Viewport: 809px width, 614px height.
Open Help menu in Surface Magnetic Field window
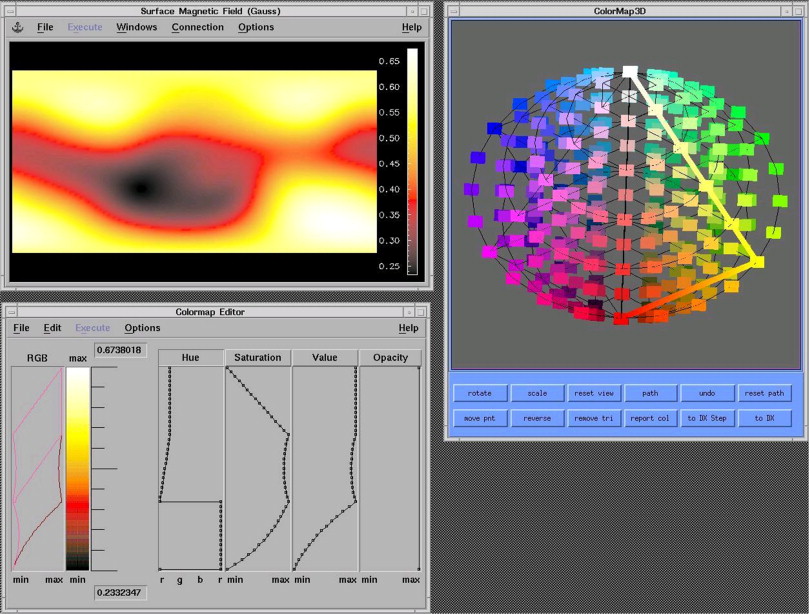pos(411,27)
